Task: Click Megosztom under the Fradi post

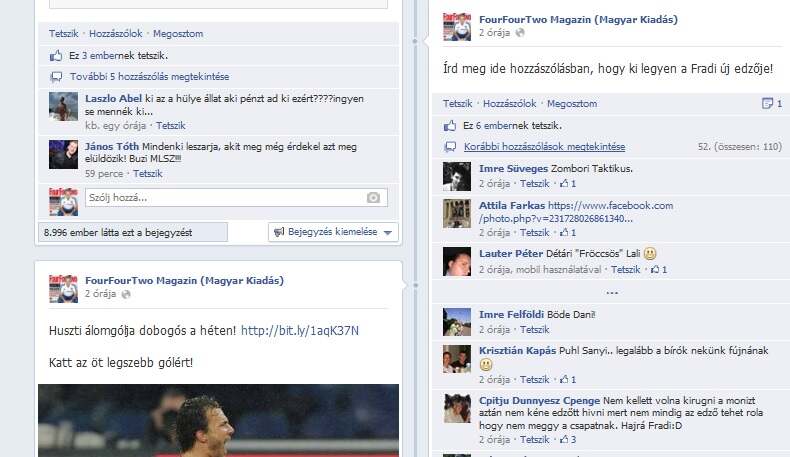Action: 572,103
